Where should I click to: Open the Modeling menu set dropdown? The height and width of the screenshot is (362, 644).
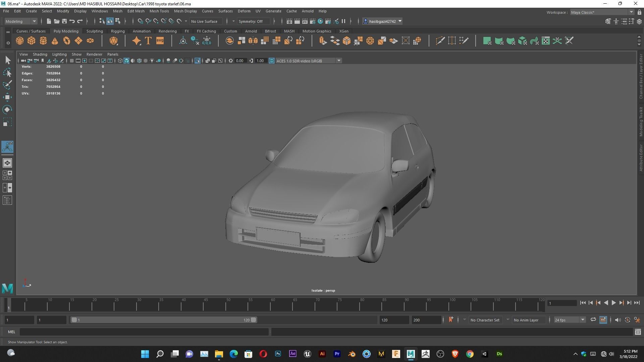tap(21, 21)
